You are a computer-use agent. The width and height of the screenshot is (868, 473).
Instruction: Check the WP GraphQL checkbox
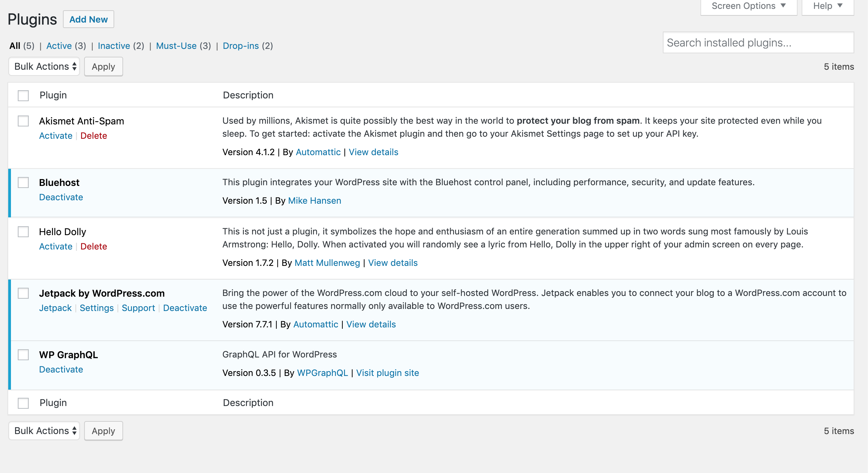coord(23,355)
